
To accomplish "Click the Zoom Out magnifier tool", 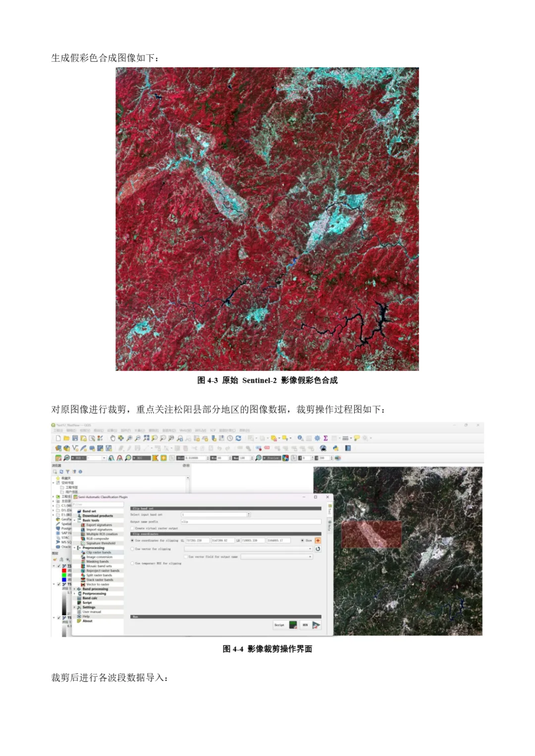I will [x=138, y=438].
